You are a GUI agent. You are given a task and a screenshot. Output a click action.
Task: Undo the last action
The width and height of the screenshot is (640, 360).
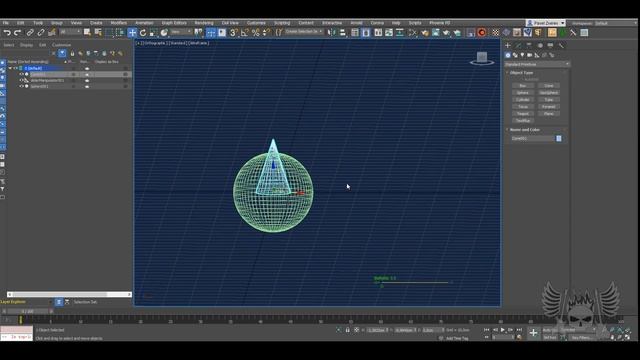7,33
